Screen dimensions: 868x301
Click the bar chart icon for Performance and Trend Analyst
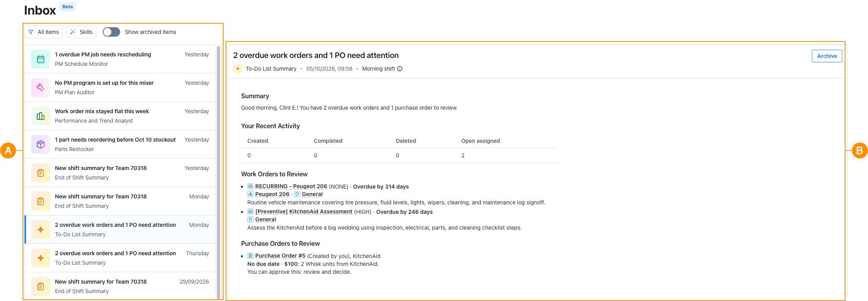pos(41,116)
